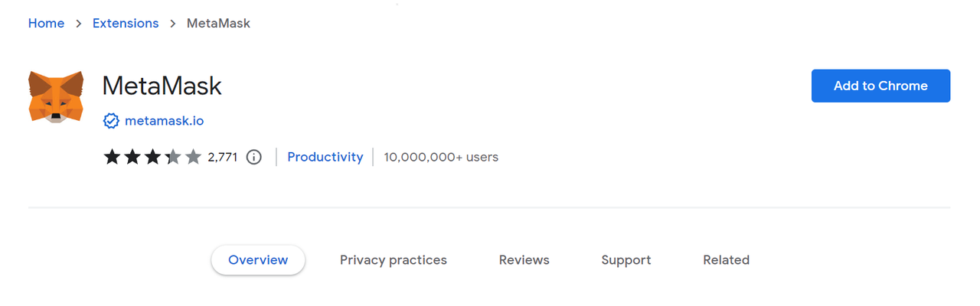This screenshot has height=306, width=980.
Task: Click the chevron after Extensions breadcrumb
Action: 173,24
